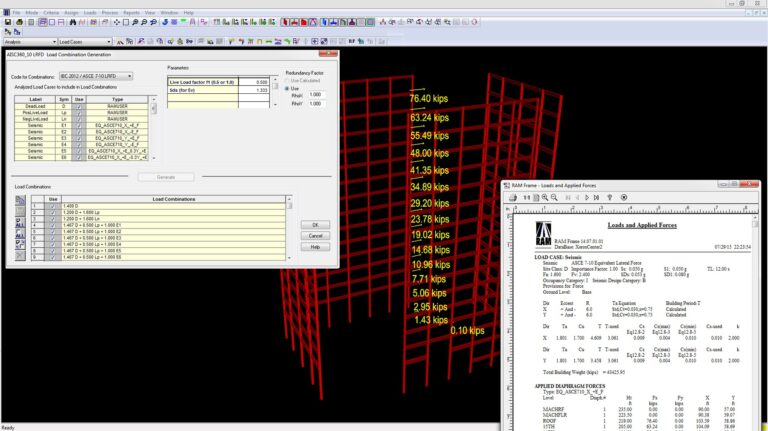The width and height of the screenshot is (768, 431).
Task: Toggle Use checkbox for Seismic E1 row
Action: pos(78,125)
